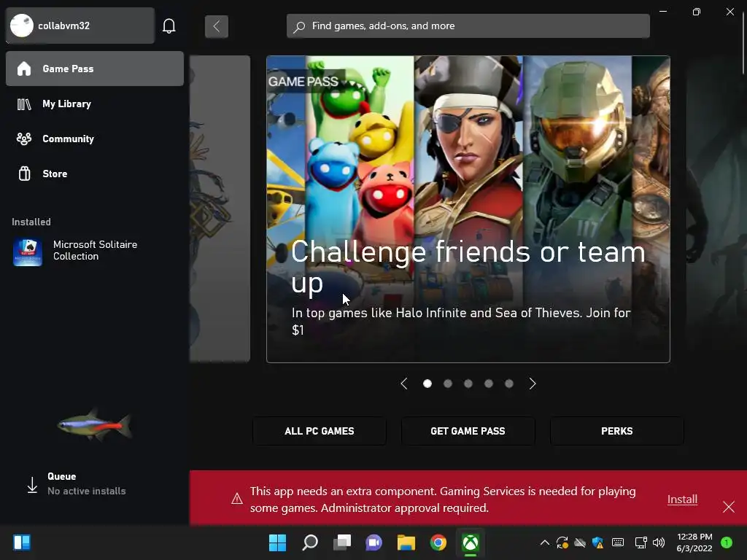Open the volume control in system tray

click(x=659, y=542)
